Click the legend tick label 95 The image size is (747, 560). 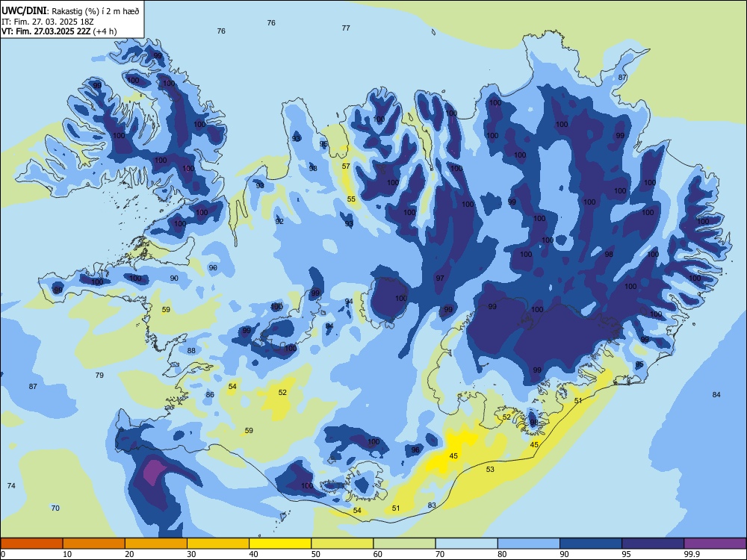tap(627, 554)
